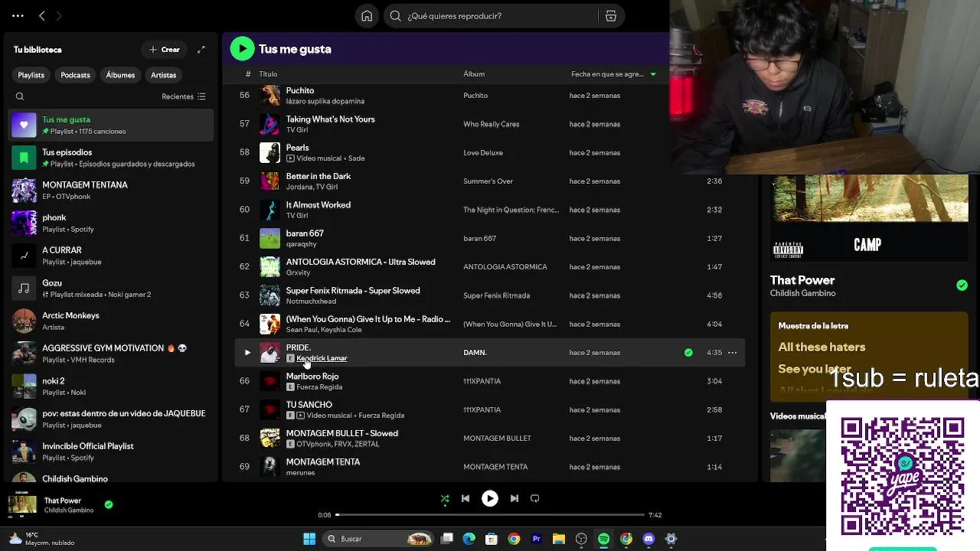Open the browse icon in search bar
This screenshot has width=980, height=551.
tap(611, 16)
